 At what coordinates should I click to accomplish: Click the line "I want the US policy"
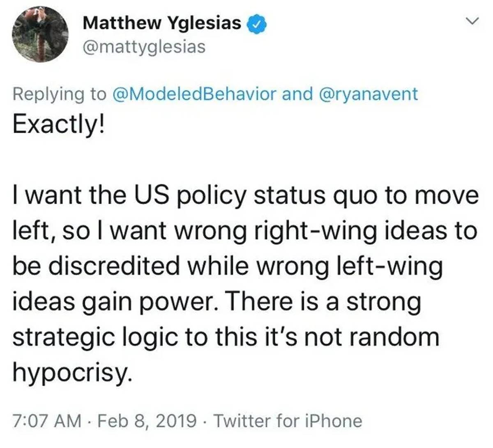(246, 196)
